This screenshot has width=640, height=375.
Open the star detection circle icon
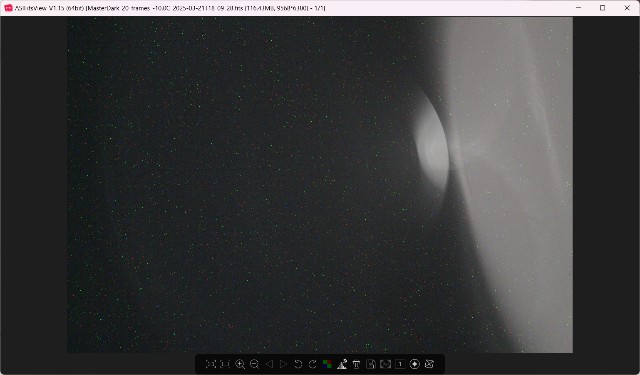414,364
